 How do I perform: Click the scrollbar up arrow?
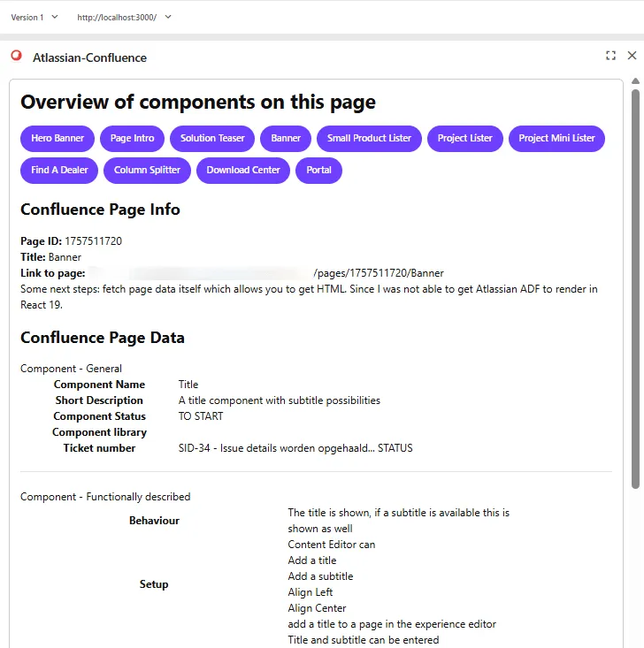[x=634, y=81]
